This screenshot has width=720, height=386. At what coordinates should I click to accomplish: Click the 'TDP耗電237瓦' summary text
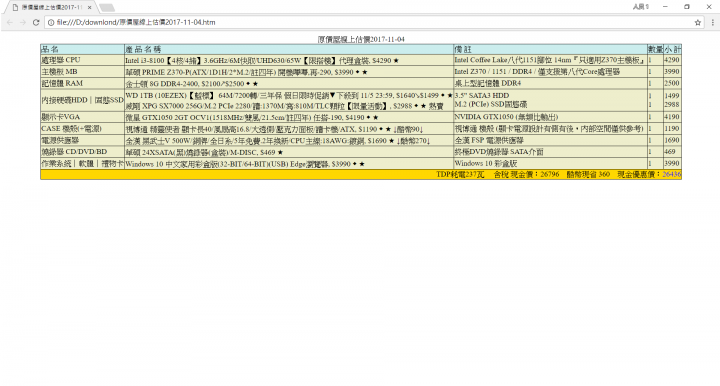click(460, 174)
